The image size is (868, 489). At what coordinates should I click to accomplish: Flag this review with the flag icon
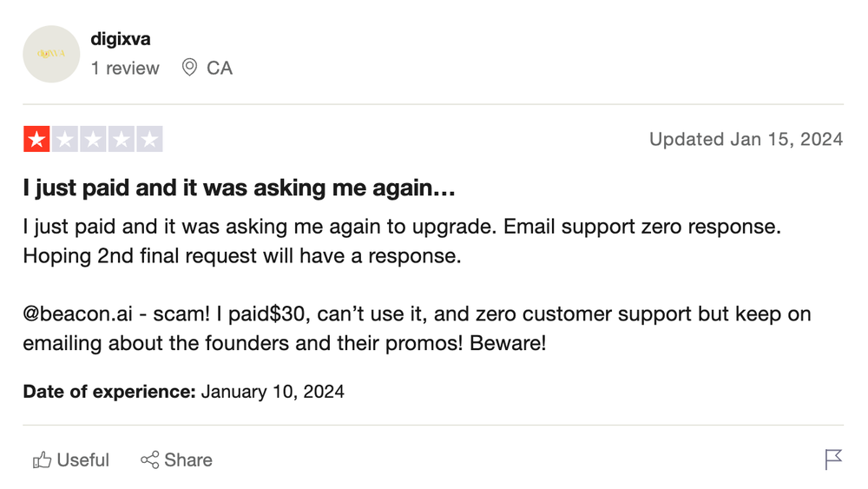click(x=833, y=459)
